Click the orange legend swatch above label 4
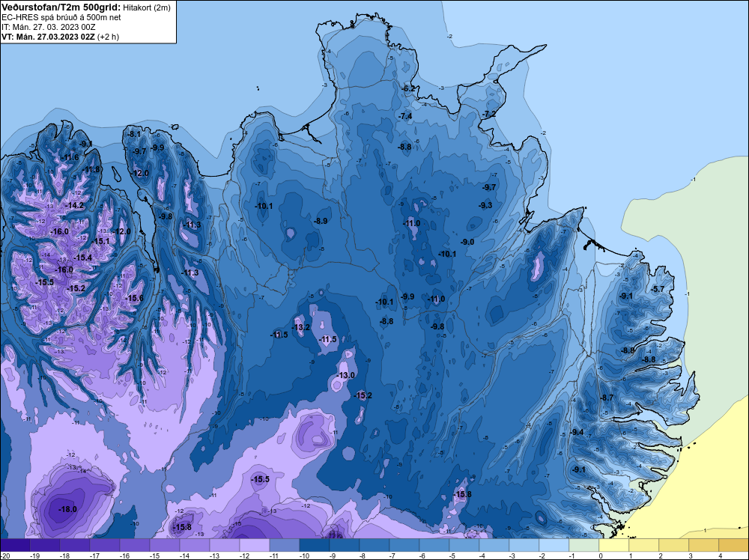 pos(734,545)
